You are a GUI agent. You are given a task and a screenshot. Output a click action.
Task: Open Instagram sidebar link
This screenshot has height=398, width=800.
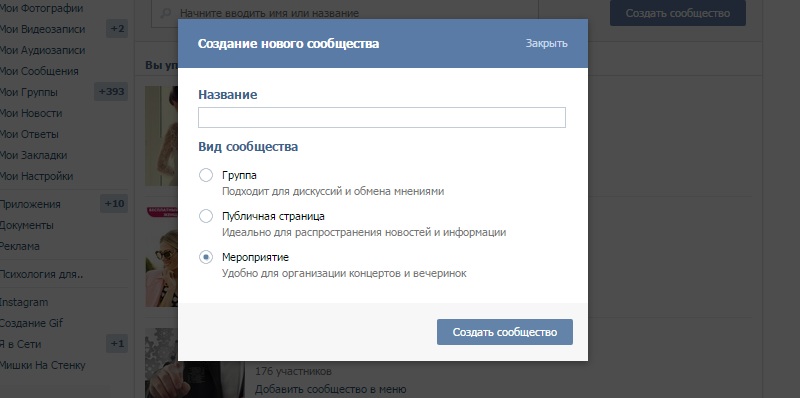point(24,302)
